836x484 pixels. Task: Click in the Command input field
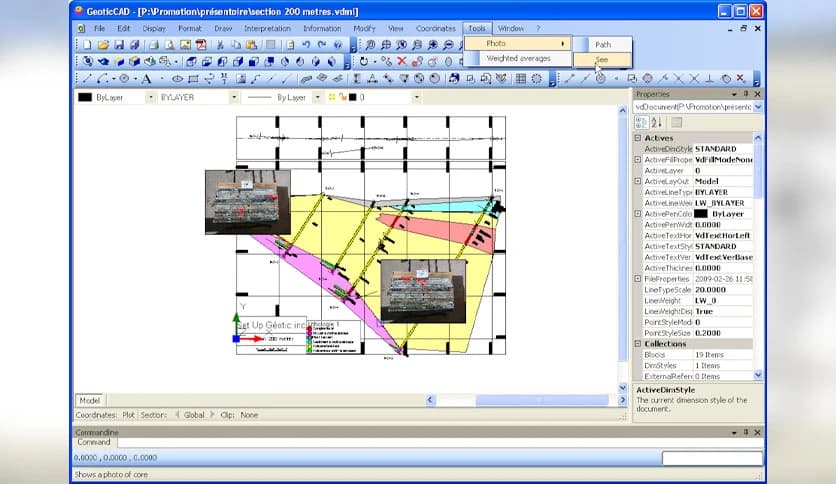[x=440, y=442]
